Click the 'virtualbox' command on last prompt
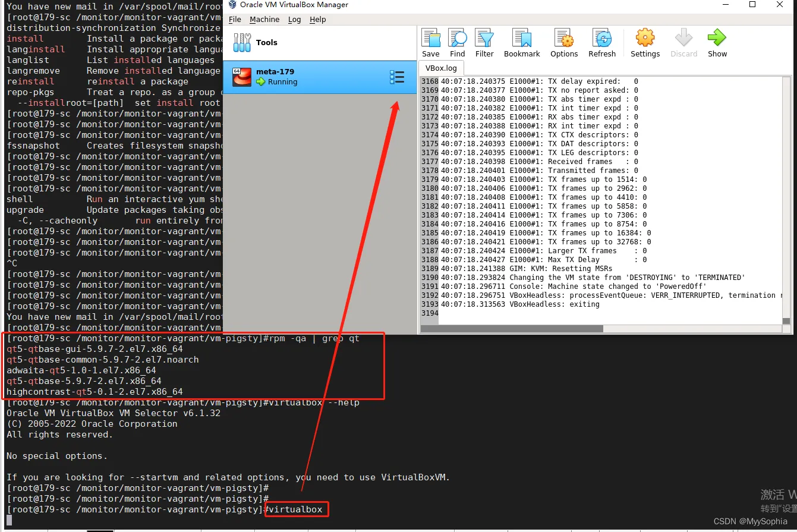Viewport: 797px width, 532px height. [295, 509]
